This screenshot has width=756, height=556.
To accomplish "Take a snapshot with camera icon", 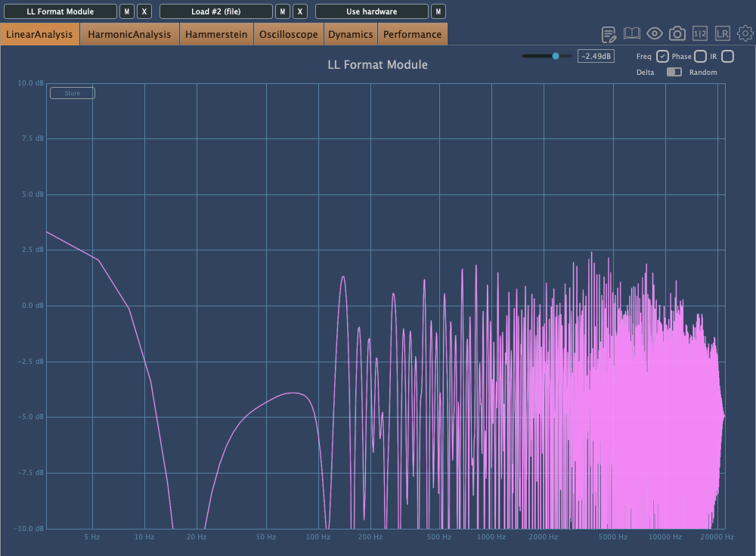I will point(677,34).
